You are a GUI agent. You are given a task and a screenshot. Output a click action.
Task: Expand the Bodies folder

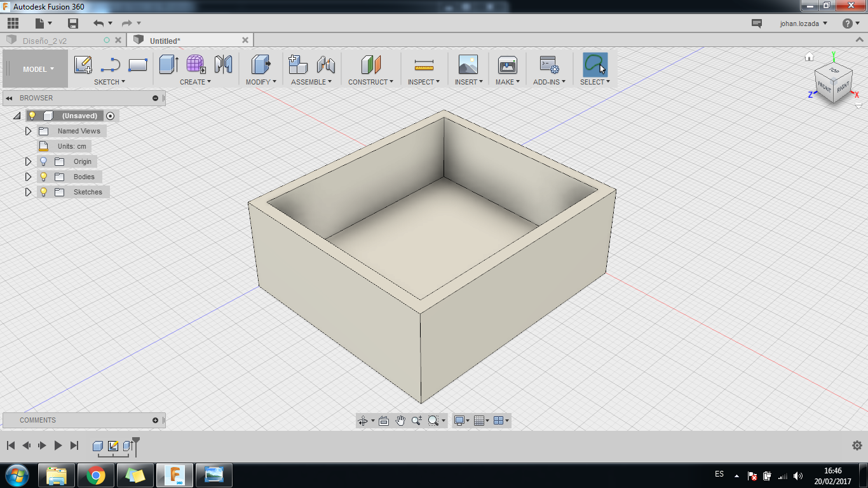tap(28, 177)
